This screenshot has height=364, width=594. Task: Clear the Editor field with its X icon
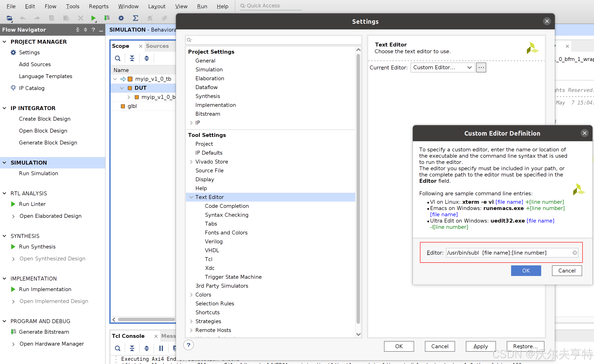tap(575, 252)
